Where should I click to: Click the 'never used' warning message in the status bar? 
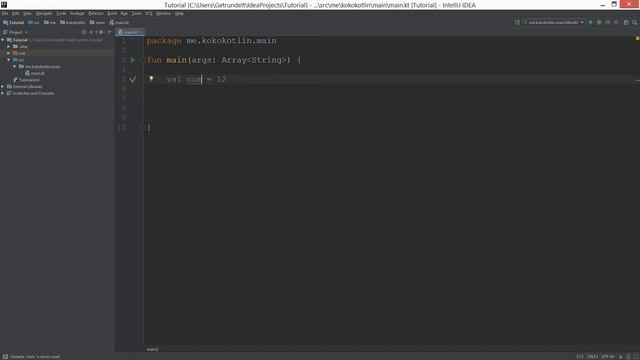(x=35, y=357)
